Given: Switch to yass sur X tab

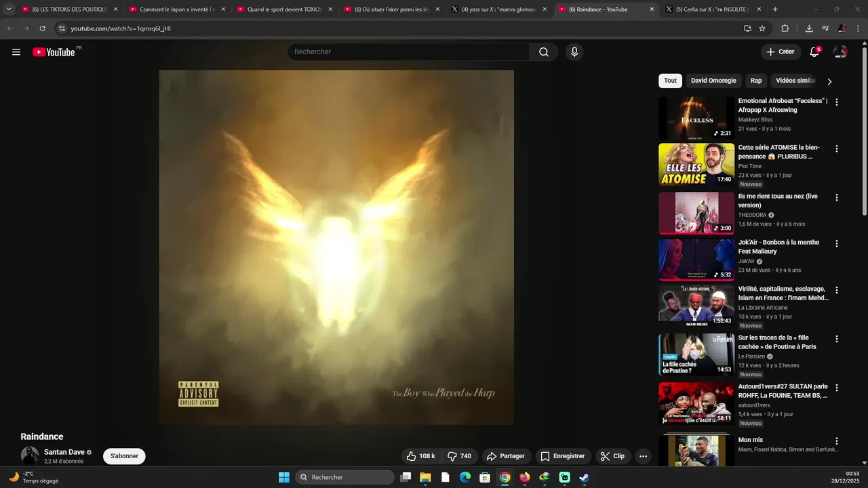Looking at the screenshot, I should [498, 9].
